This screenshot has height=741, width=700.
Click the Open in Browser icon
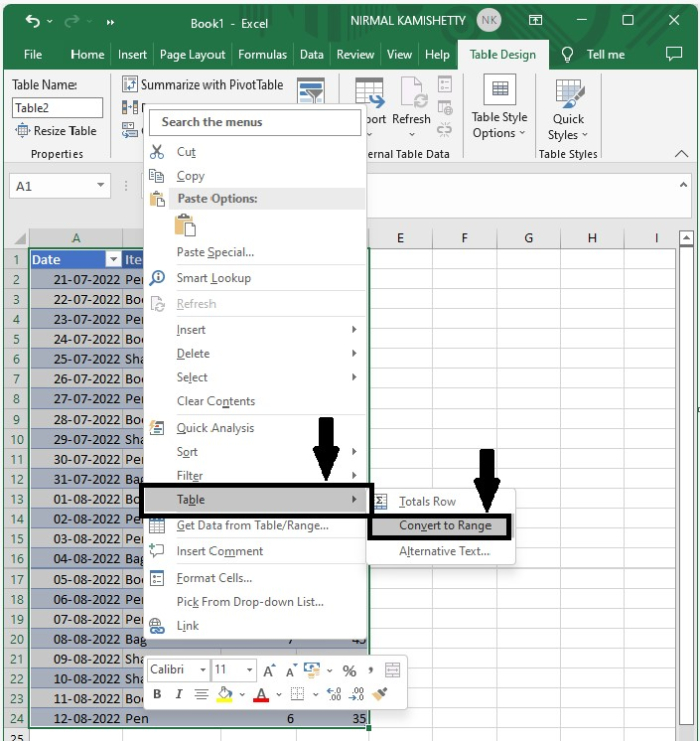coord(445,107)
